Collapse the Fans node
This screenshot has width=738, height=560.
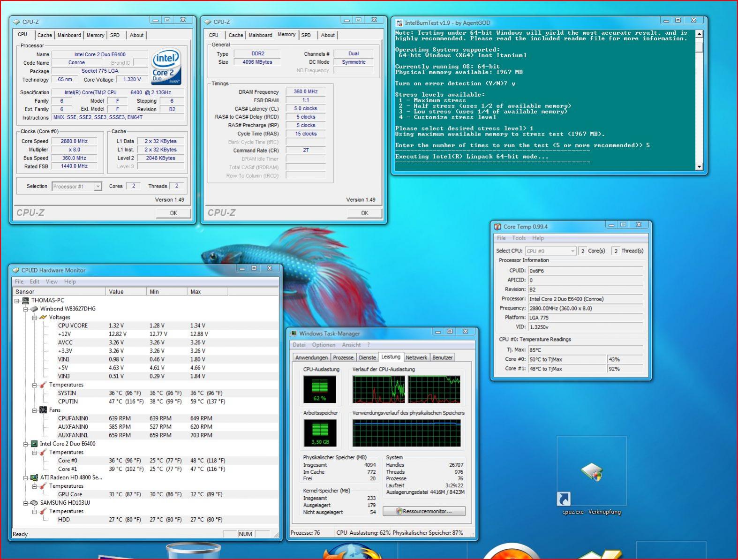click(34, 410)
